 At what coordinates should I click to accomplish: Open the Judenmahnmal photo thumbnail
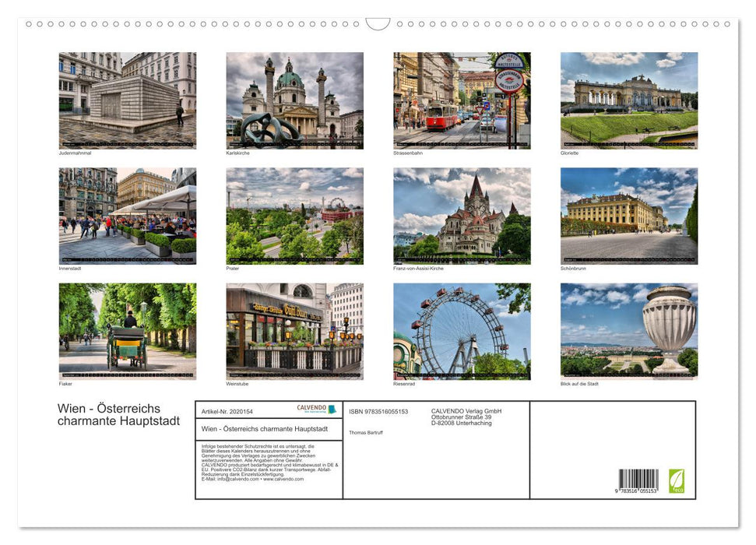(128, 100)
